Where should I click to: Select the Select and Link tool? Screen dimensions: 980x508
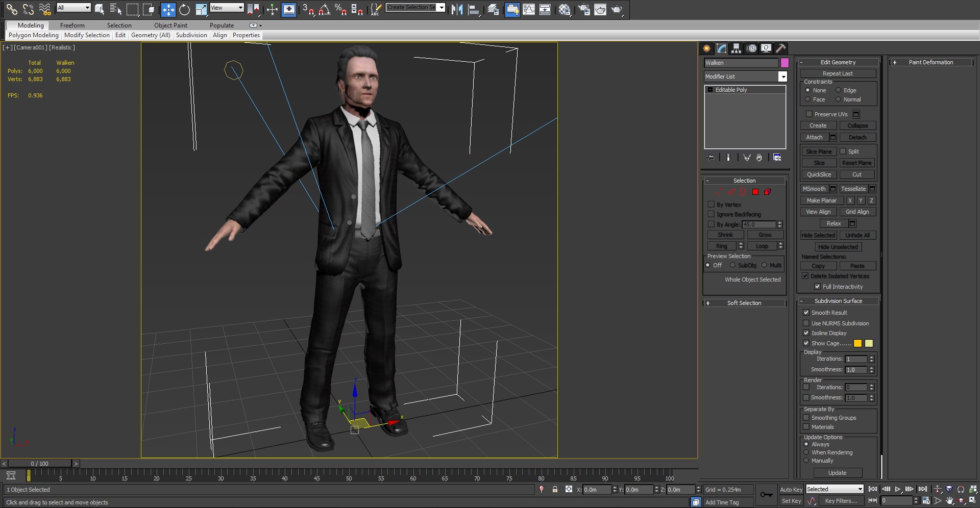[x=11, y=9]
